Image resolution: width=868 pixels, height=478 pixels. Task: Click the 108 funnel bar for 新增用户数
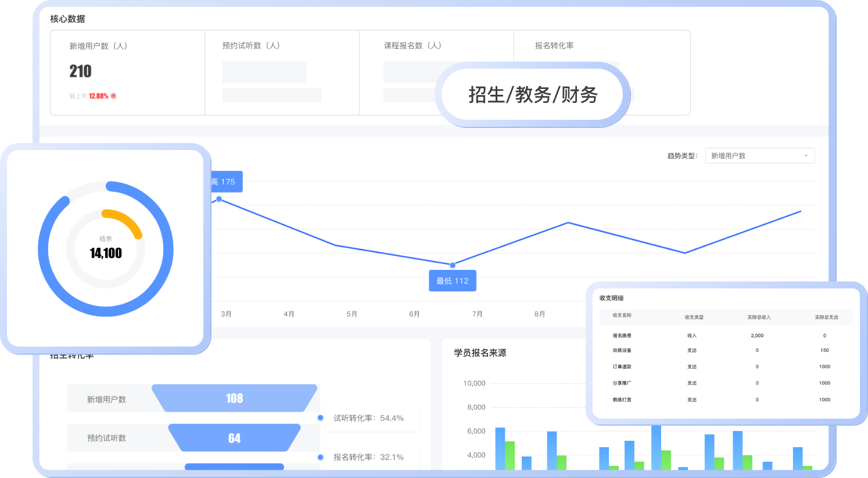click(234, 398)
